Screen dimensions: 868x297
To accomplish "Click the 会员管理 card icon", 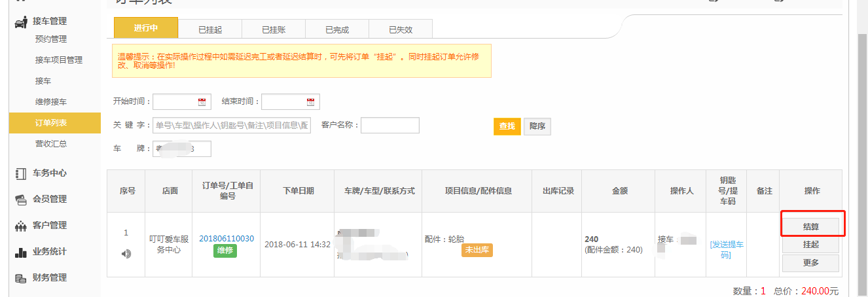I will [x=20, y=200].
